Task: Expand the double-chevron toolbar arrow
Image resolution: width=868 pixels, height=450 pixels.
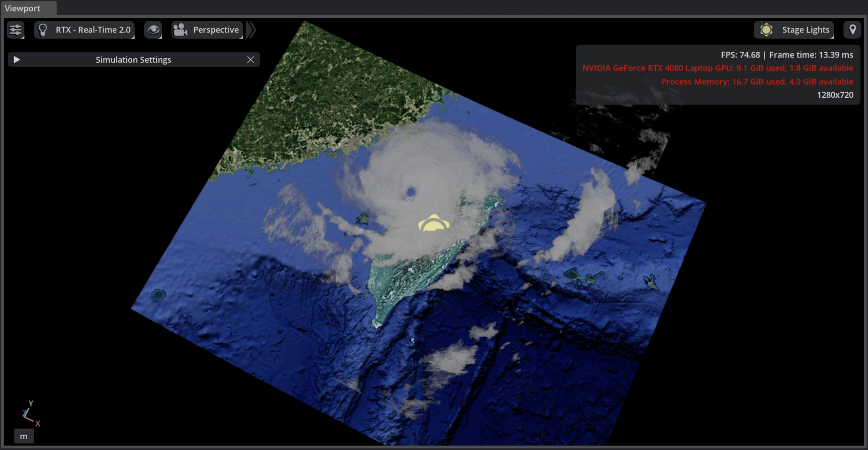Action: click(252, 30)
